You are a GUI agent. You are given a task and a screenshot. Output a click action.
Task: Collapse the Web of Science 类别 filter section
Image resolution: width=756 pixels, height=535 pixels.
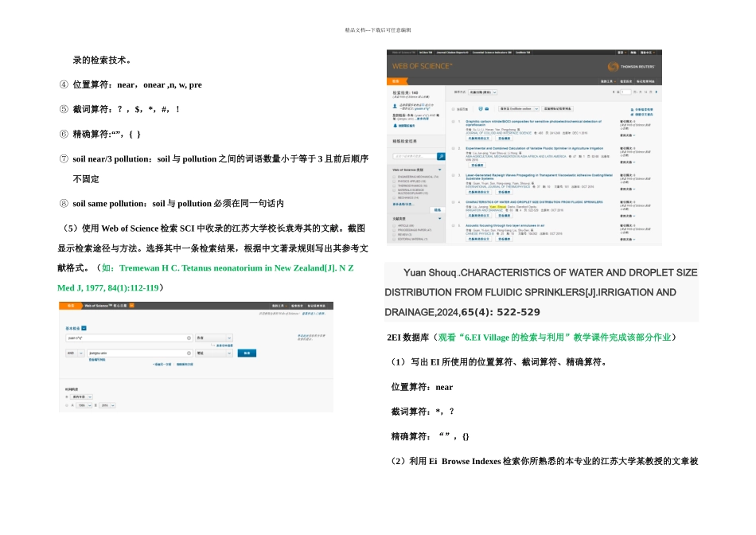(x=440, y=170)
